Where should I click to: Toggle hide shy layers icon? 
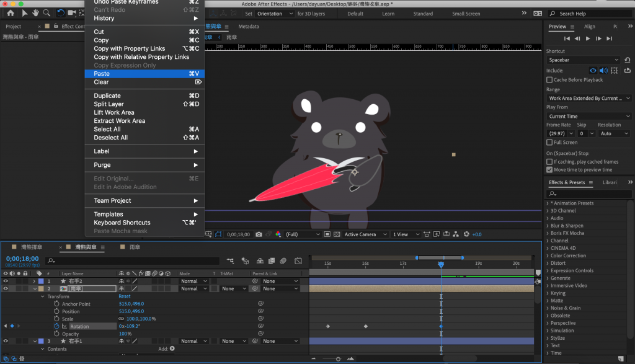pyautogui.click(x=260, y=261)
